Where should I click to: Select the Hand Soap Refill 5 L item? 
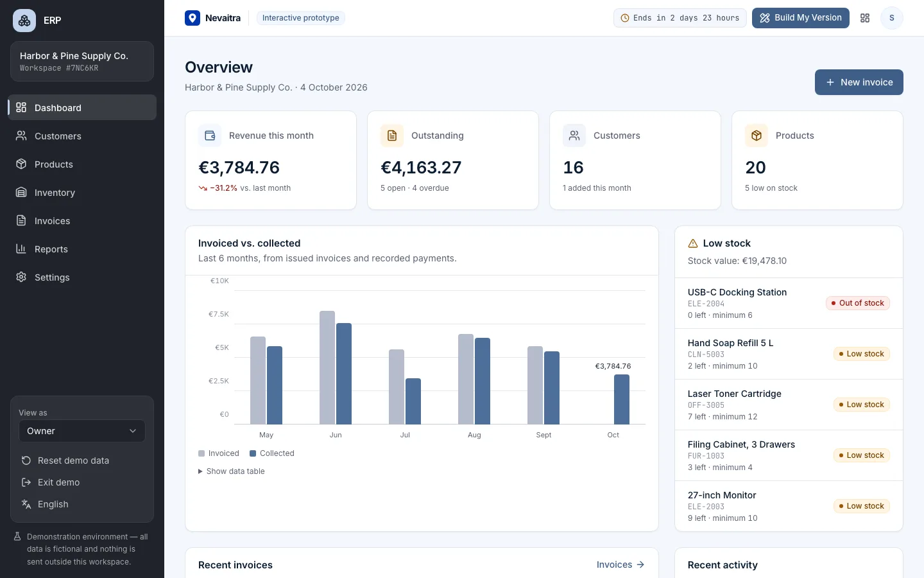click(x=789, y=354)
